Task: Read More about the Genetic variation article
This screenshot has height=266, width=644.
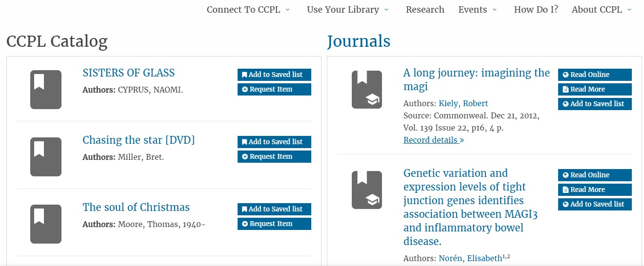Action: (x=594, y=190)
